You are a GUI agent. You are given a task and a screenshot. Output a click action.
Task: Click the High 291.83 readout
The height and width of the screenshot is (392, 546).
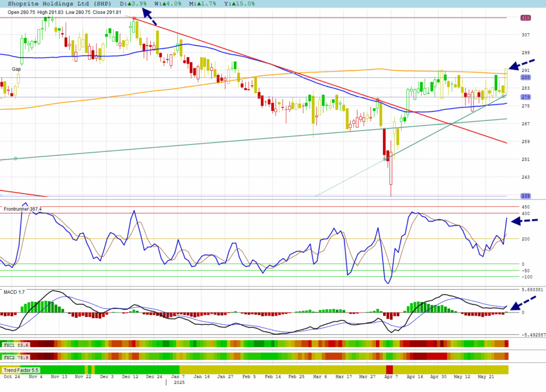pos(51,12)
